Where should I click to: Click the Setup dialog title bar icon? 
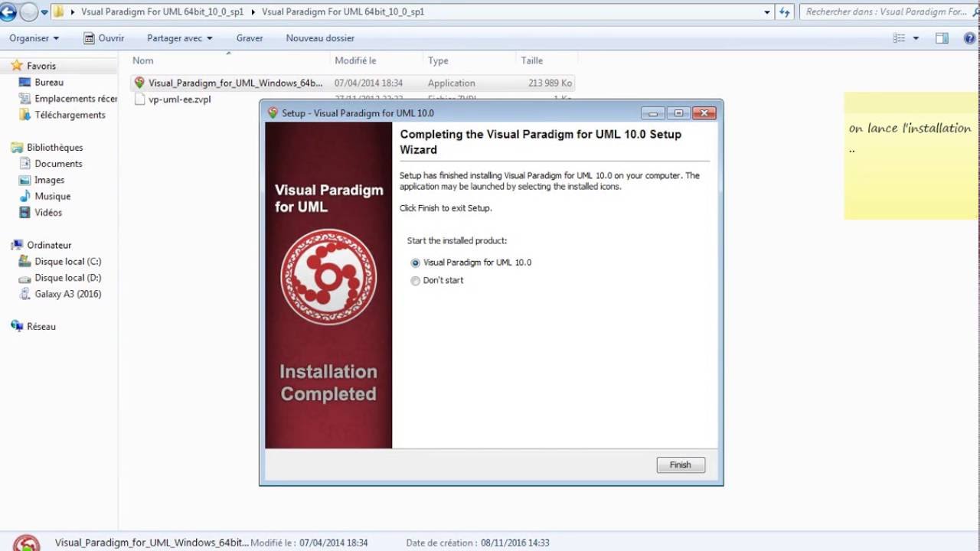(x=273, y=113)
